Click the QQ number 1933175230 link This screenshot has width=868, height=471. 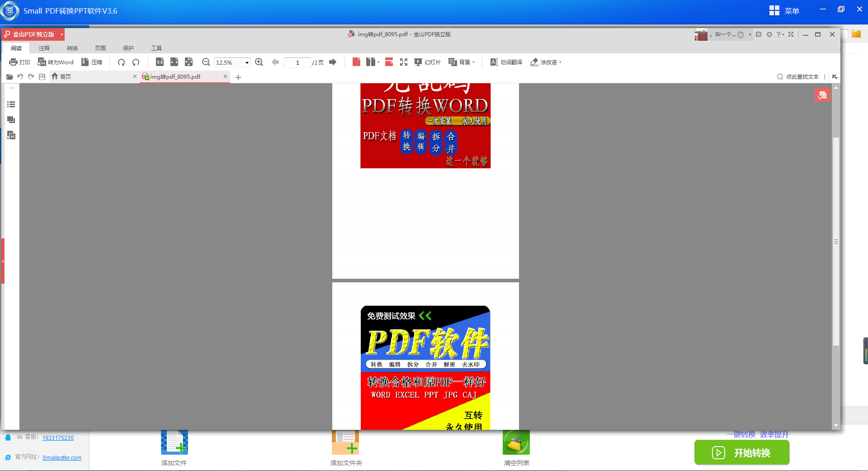pyautogui.click(x=58, y=438)
